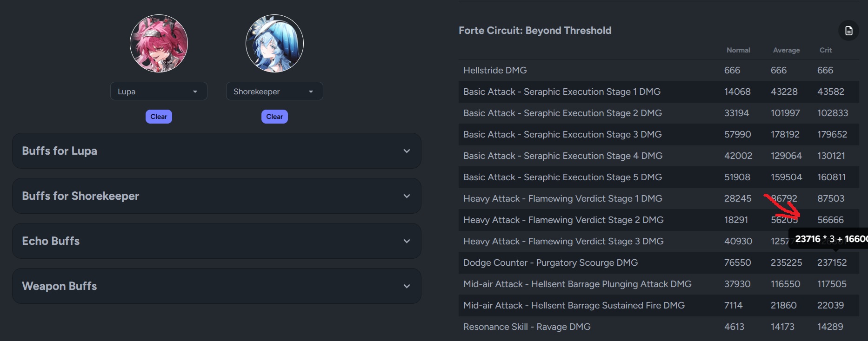Click Crit value 102833

(833, 113)
